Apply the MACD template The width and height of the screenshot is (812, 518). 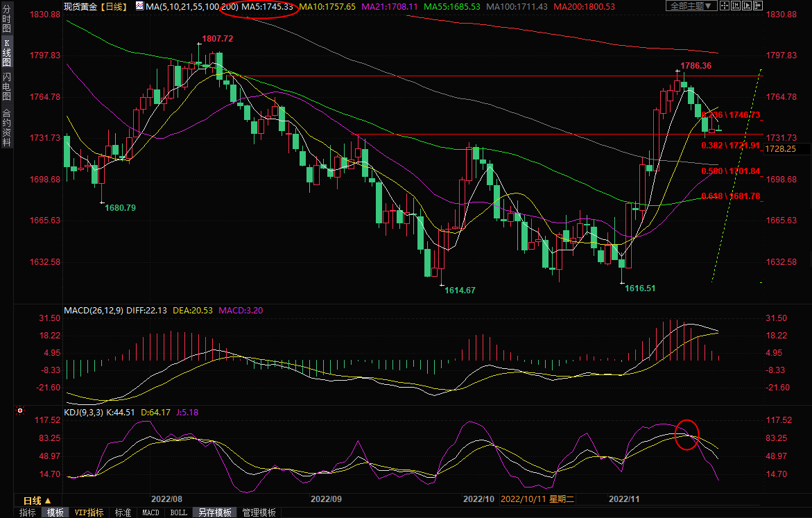point(150,512)
